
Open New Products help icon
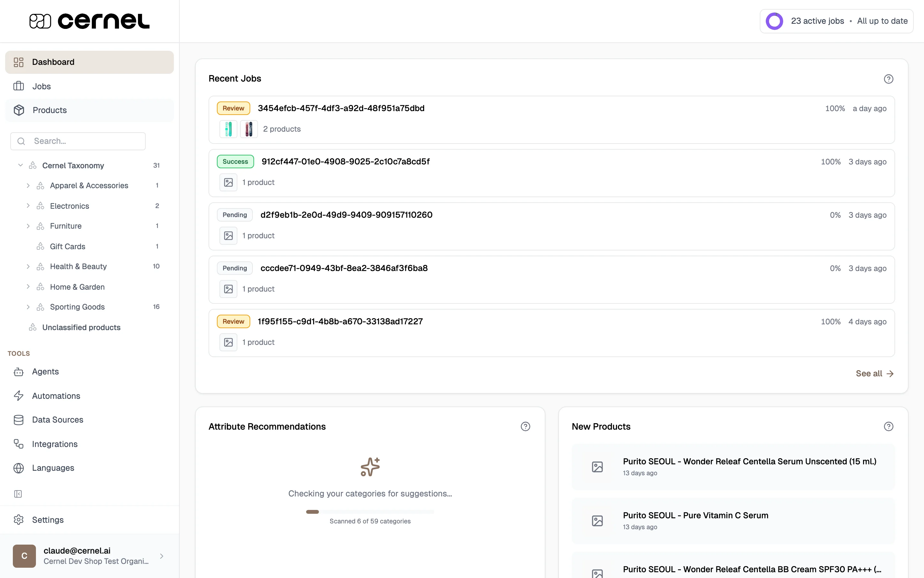click(x=888, y=427)
